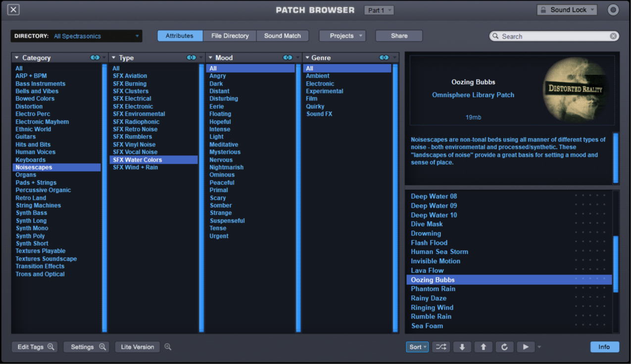Select the Textures Soundscape category
The image size is (631, 364).
[x=46, y=259]
